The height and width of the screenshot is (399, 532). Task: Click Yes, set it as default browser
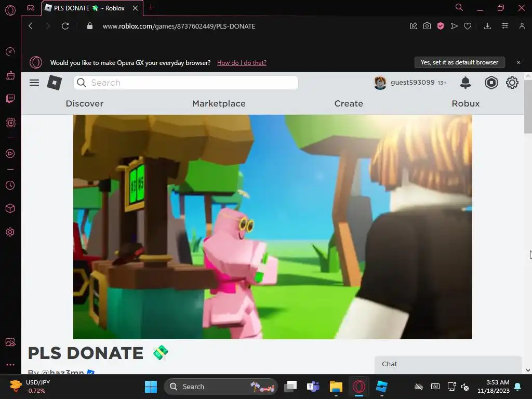tap(459, 62)
